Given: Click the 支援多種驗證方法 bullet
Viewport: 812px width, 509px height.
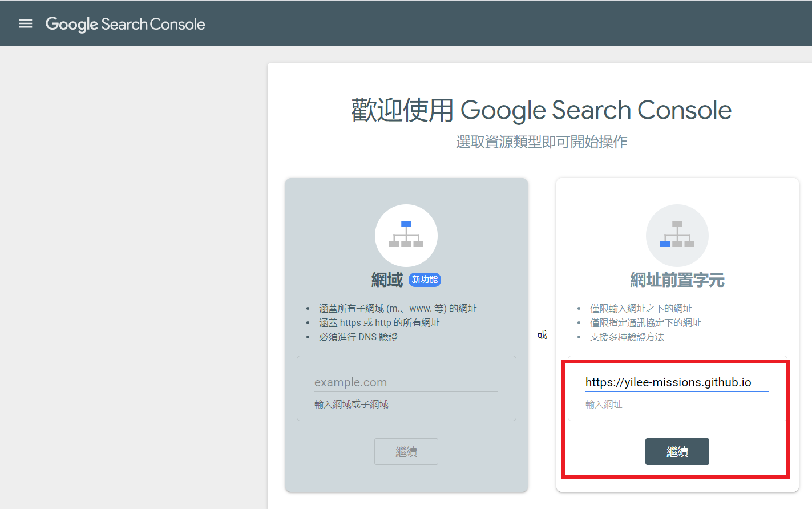Looking at the screenshot, I should pos(627,337).
